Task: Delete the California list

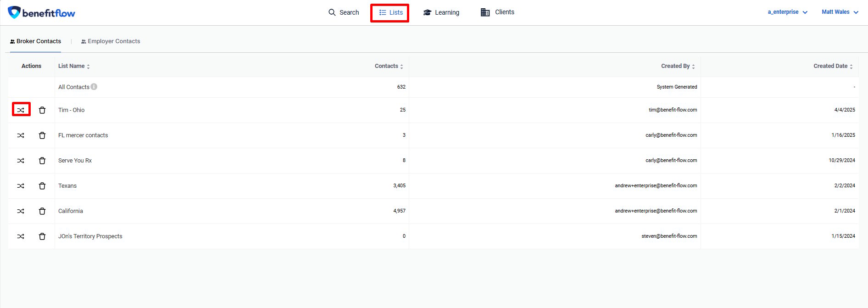Action: pyautogui.click(x=42, y=211)
